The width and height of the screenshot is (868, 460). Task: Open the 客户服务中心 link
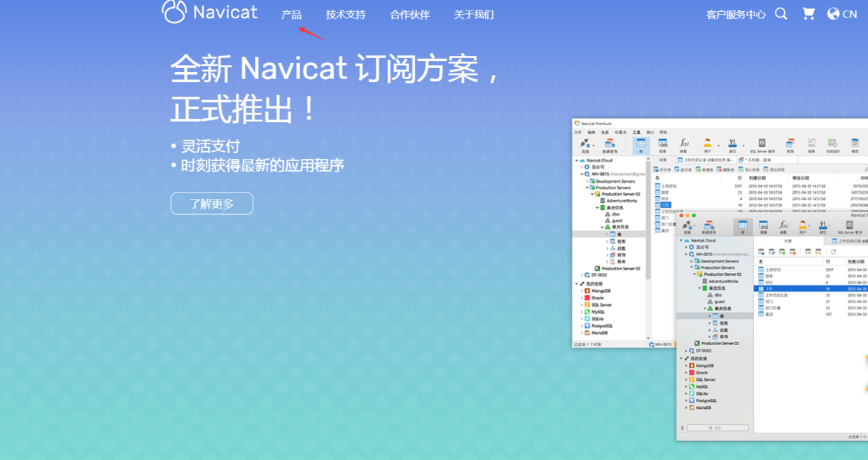click(x=736, y=13)
